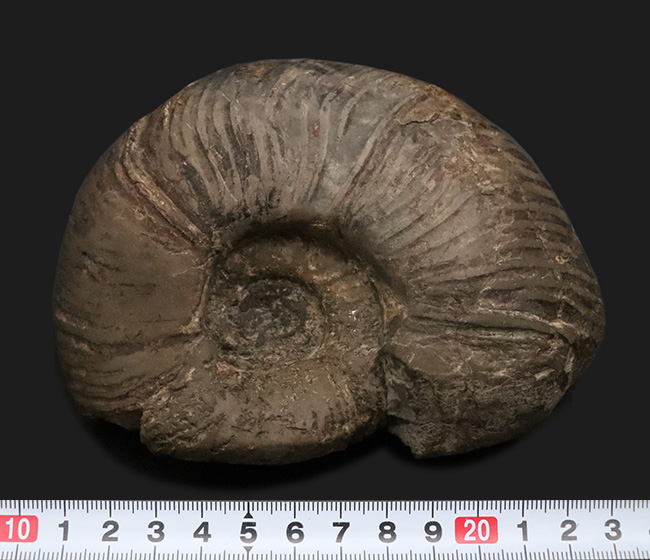Click the small triangle marker above 5
Image resolution: width=650 pixels, height=560 pixels.
pos(247,512)
